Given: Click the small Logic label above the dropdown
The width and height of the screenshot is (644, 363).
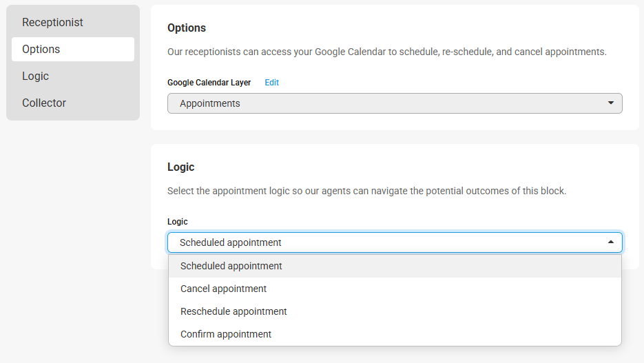Looking at the screenshot, I should (x=177, y=222).
